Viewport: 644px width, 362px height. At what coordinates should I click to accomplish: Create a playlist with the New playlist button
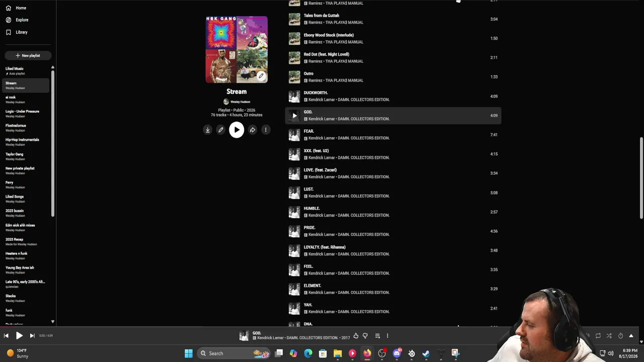tap(28, 55)
